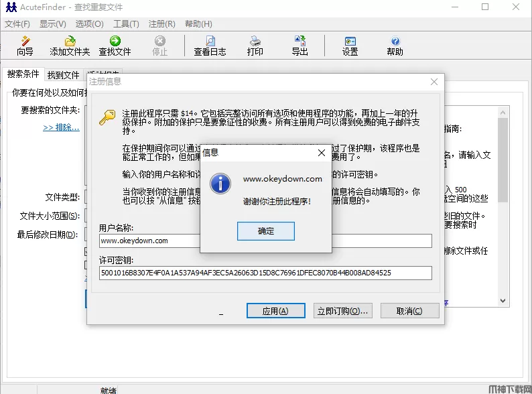This screenshot has height=394, width=532.
Task: Click the 打印 print toolbar icon
Action: (255, 46)
